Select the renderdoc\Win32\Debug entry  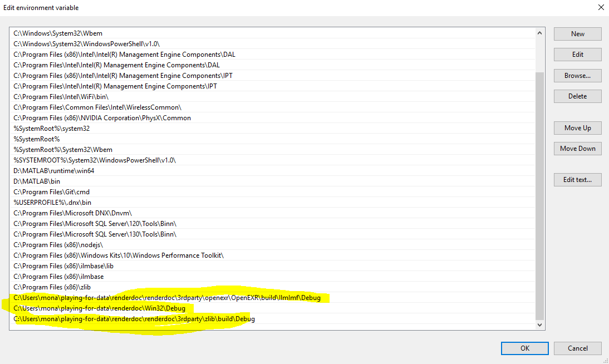pyautogui.click(x=272, y=308)
